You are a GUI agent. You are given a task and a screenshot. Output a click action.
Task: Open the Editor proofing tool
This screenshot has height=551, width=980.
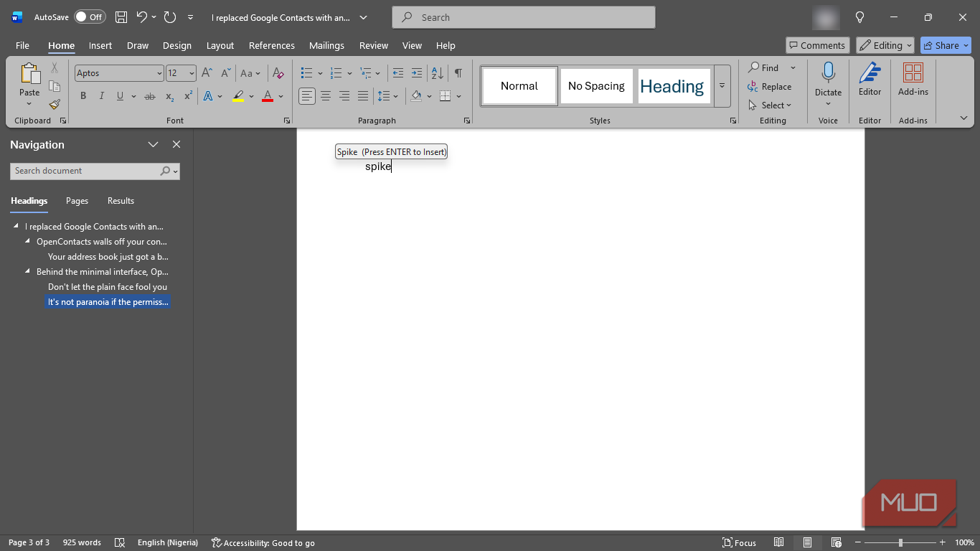(x=870, y=79)
